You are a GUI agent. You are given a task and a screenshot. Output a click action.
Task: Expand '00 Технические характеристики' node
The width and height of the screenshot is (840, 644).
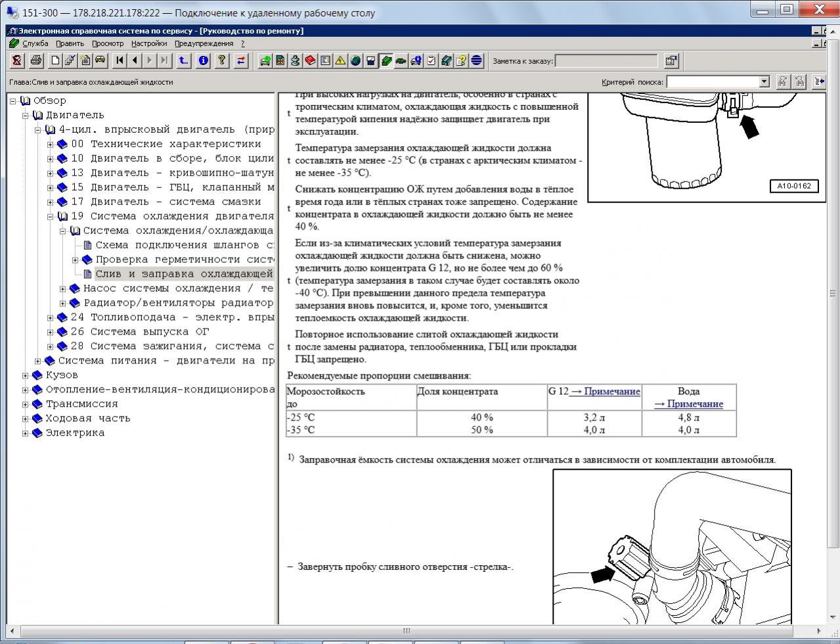pyautogui.click(x=51, y=144)
